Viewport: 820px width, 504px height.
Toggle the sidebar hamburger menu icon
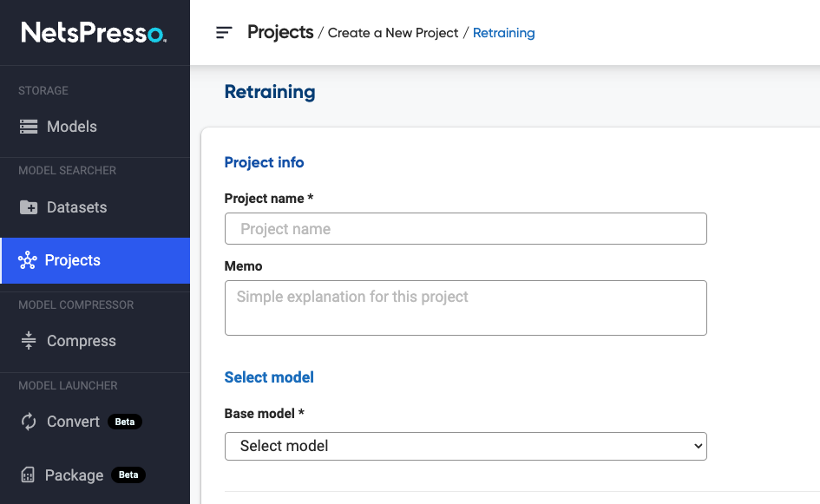(224, 33)
